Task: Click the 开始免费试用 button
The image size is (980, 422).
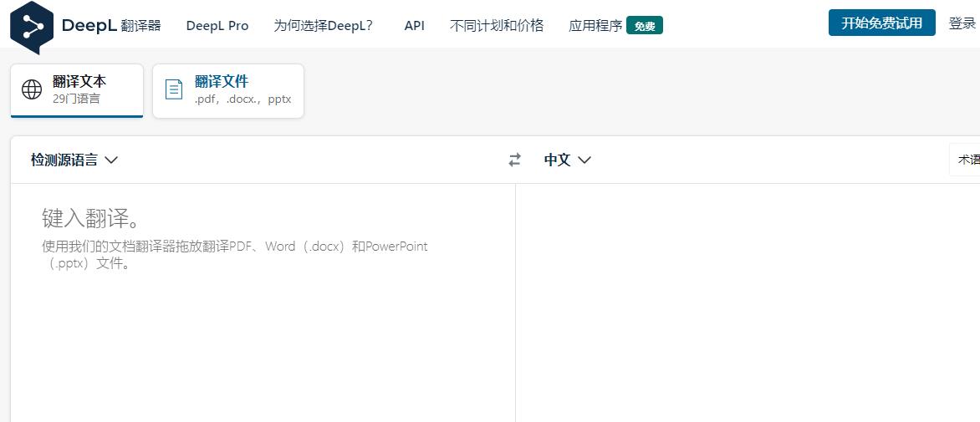Action: (882, 23)
